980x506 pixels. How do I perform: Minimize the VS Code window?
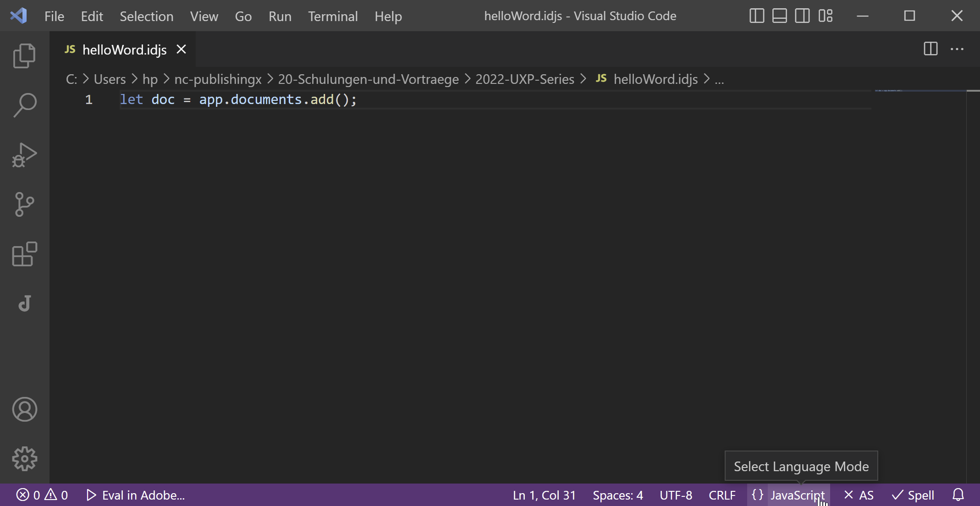(863, 16)
